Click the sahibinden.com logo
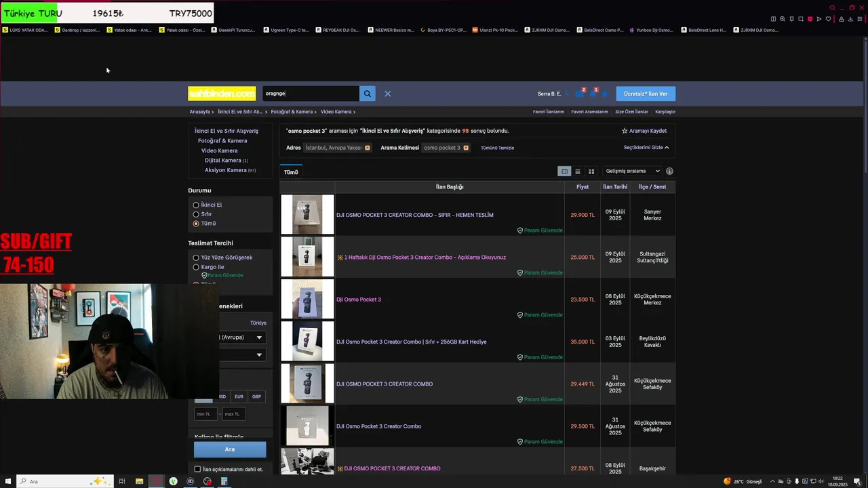The height and width of the screenshot is (488, 868). 222,94
